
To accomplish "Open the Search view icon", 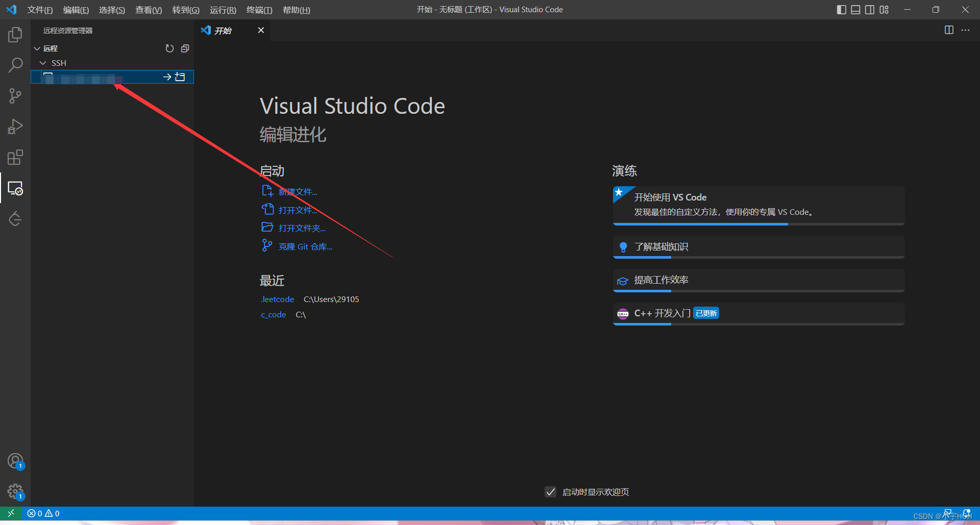I will 15,65.
